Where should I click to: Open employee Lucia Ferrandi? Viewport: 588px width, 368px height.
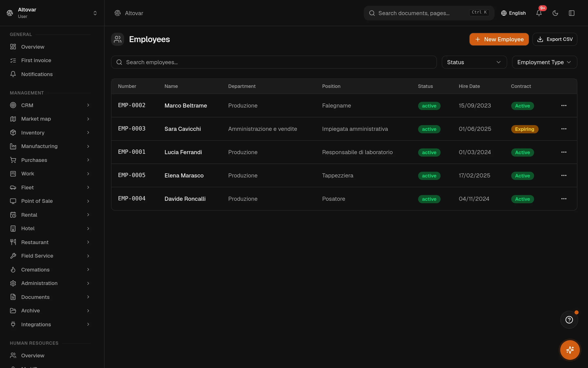(183, 152)
